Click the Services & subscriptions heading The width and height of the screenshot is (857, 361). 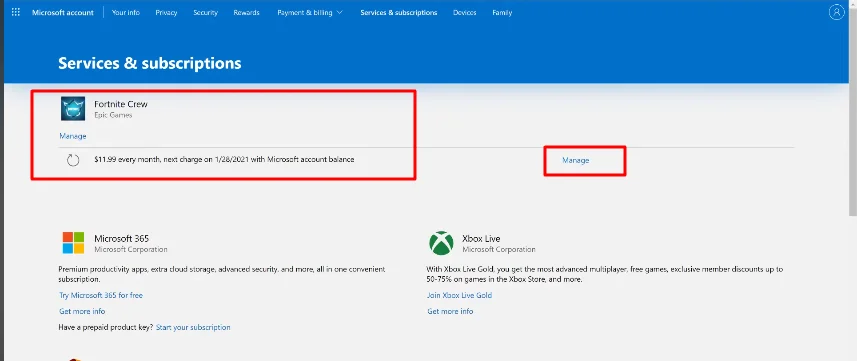150,63
